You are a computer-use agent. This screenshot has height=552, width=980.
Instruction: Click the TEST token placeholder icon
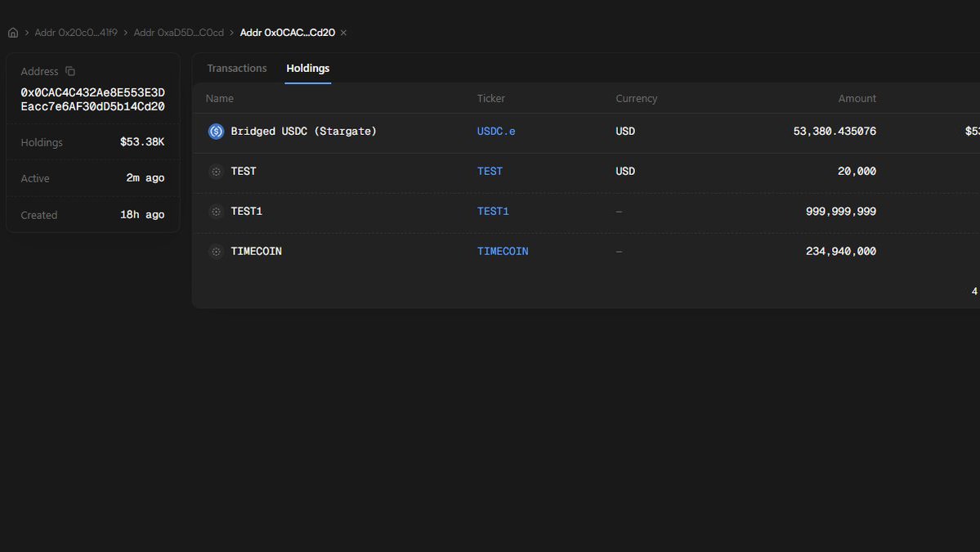pyautogui.click(x=216, y=171)
